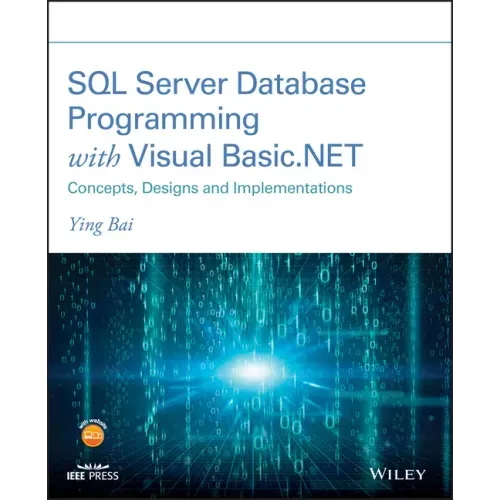
Task: Click the author name 'Ying Bai'
Action: click(101, 225)
